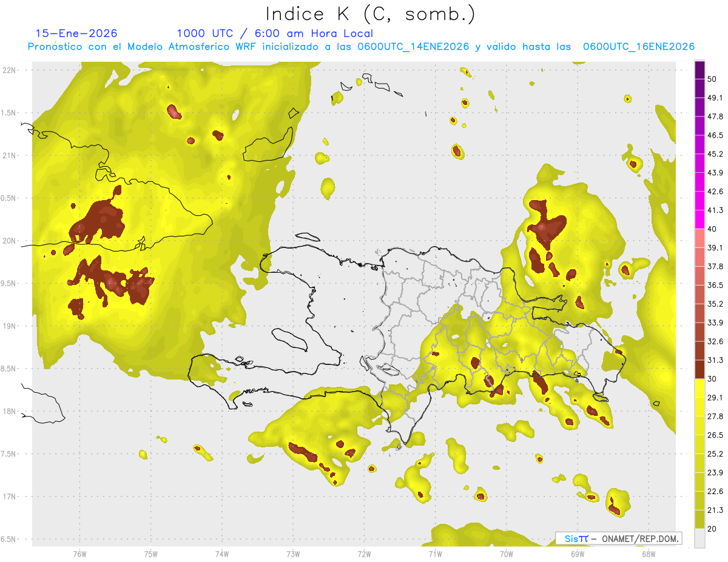Click the '27.8' color scale value
This screenshot has width=728, height=562.
[x=715, y=416]
